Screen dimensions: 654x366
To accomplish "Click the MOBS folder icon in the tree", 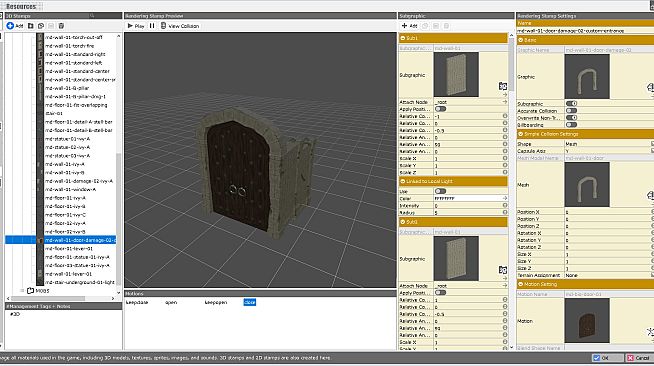I will point(30,291).
